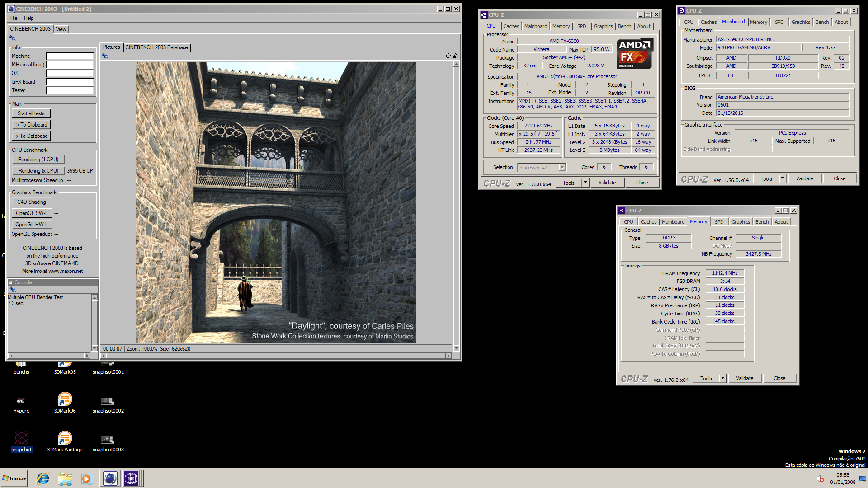Open Graphics tab in CPU-Z Mainboard window
Image resolution: width=868 pixels, height=488 pixels.
coord(801,22)
